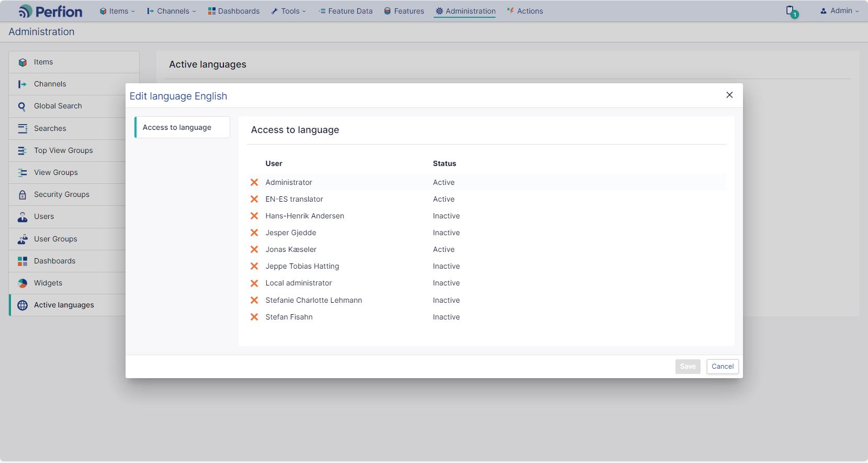
Task: Click the Active languages globe icon
Action: click(22, 305)
